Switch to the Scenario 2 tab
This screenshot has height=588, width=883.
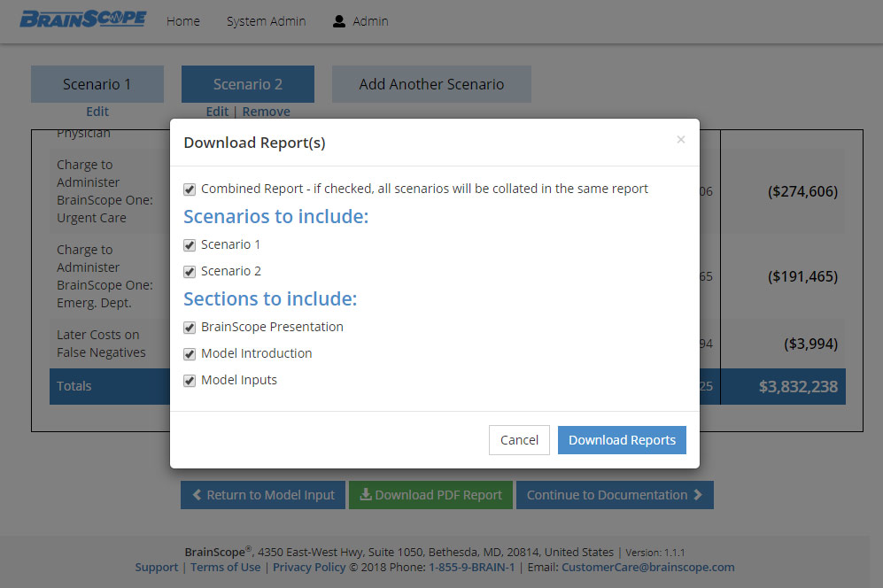(248, 84)
